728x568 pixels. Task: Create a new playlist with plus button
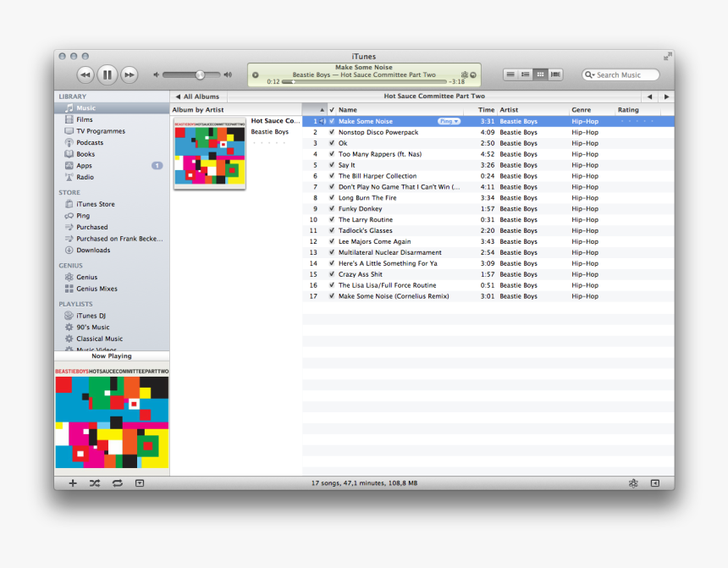point(73,483)
